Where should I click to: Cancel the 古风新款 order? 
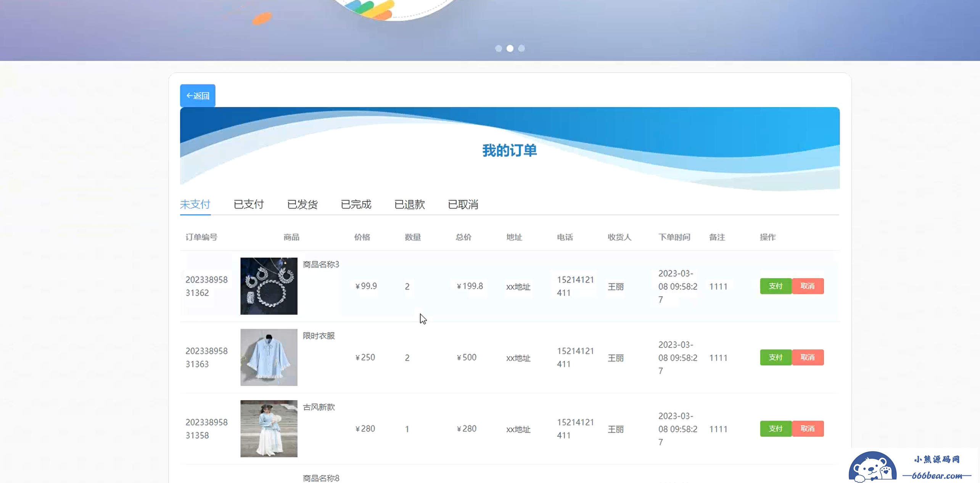pyautogui.click(x=808, y=428)
